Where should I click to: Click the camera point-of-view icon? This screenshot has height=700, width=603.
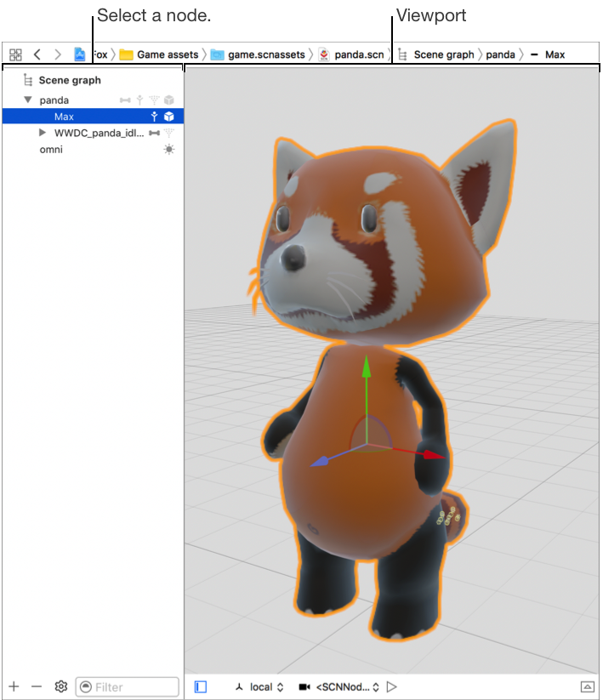(304, 686)
